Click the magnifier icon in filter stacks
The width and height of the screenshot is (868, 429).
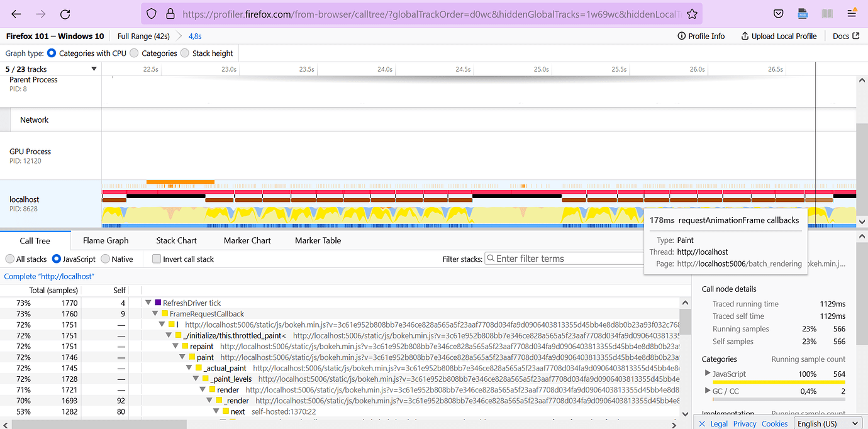(x=490, y=259)
